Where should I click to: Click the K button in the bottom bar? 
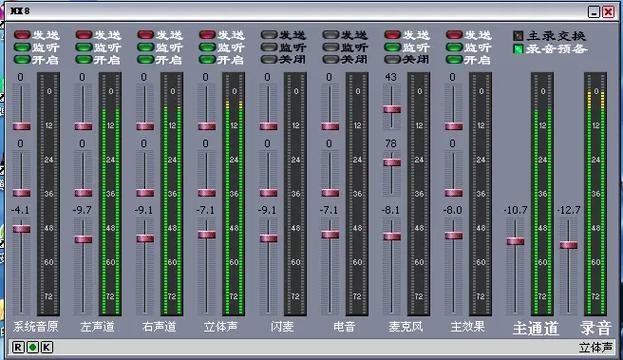(46, 348)
